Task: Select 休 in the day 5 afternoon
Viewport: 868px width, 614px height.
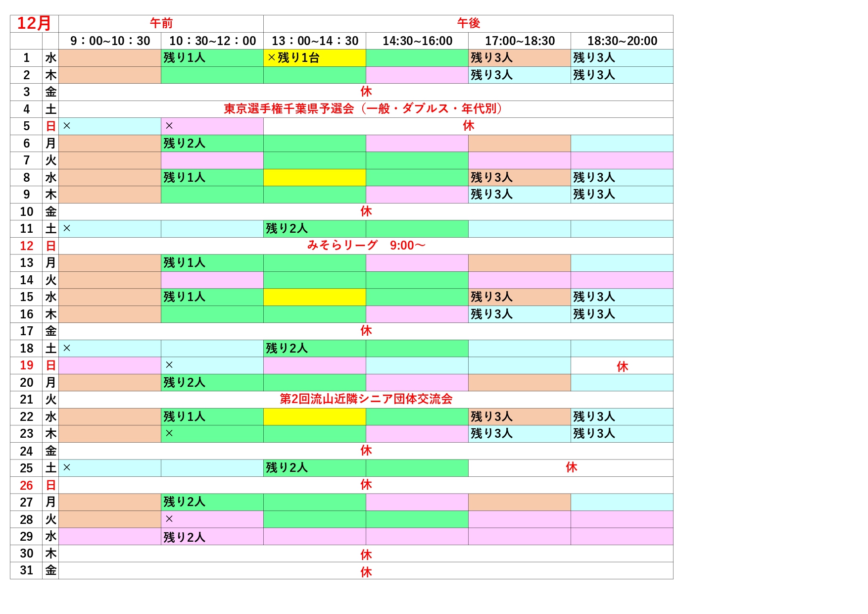Action: pyautogui.click(x=469, y=126)
